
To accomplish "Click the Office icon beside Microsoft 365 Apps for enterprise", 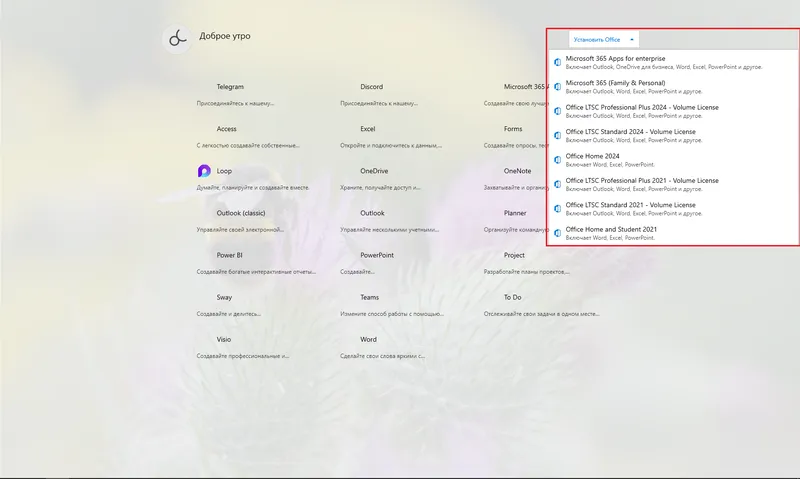I will [558, 62].
